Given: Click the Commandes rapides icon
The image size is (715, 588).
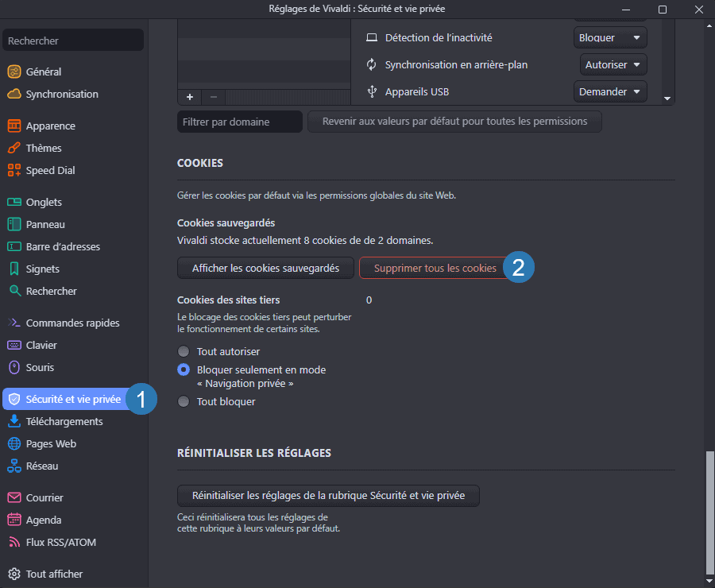Looking at the screenshot, I should [14, 323].
